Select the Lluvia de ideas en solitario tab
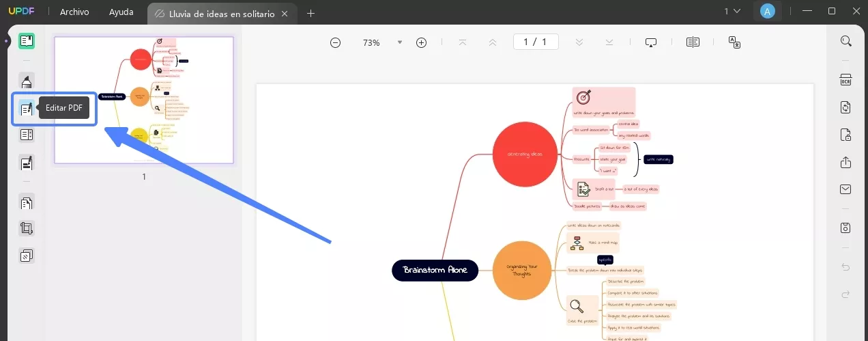The width and height of the screenshot is (868, 341). [221, 13]
